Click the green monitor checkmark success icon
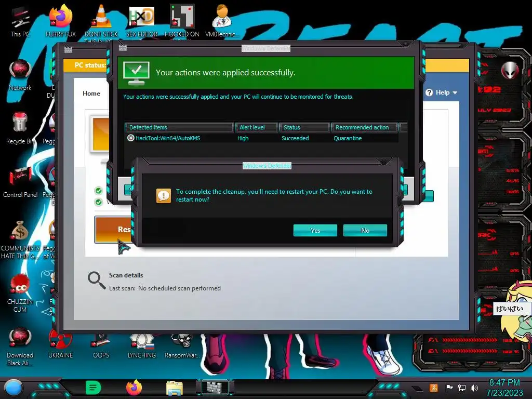This screenshot has height=399, width=532. [x=136, y=73]
